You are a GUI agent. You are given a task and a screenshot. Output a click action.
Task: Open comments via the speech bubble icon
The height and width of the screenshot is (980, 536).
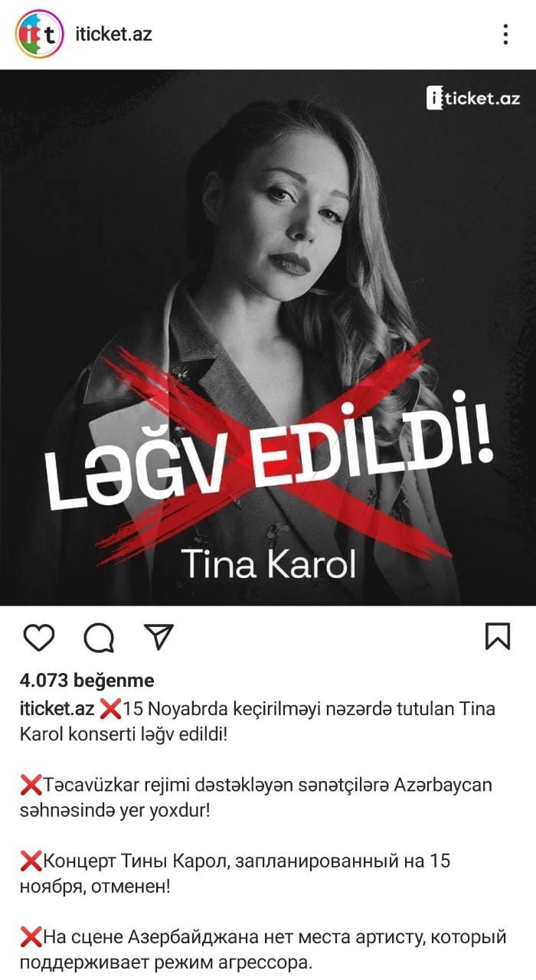click(x=99, y=637)
